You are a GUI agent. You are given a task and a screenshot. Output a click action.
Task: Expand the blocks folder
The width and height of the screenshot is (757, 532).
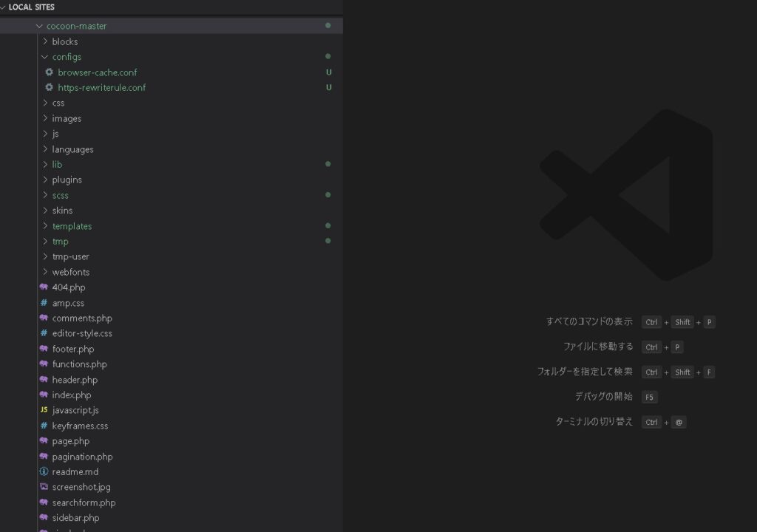[x=64, y=41]
